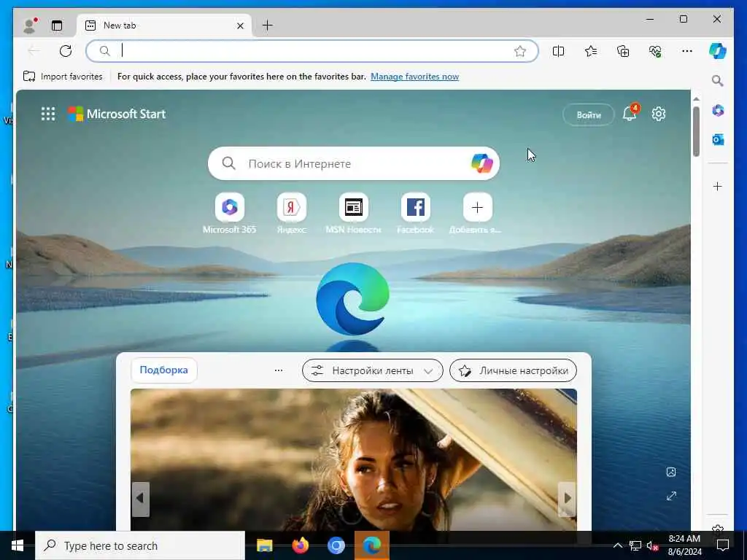747x560 pixels.
Task: Launch Firefox from taskbar
Action: pos(300,545)
